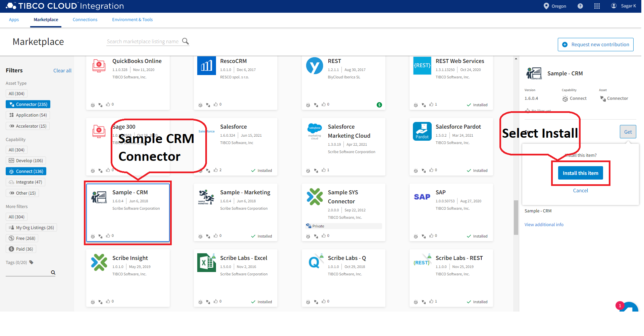This screenshot has height=336, width=644.
Task: Select Asset Type All (304) filter
Action: point(16,93)
